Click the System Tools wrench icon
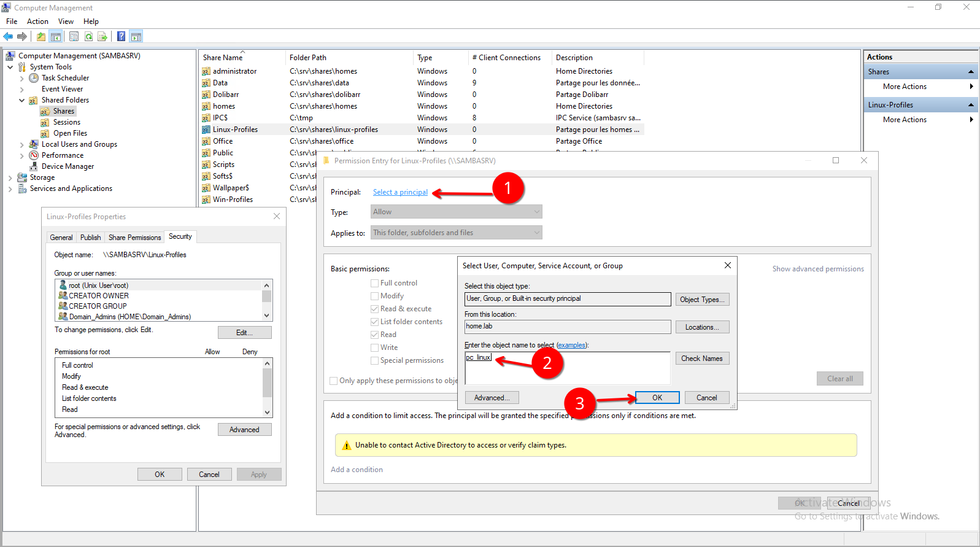Image resolution: width=980 pixels, height=547 pixels. pos(22,67)
